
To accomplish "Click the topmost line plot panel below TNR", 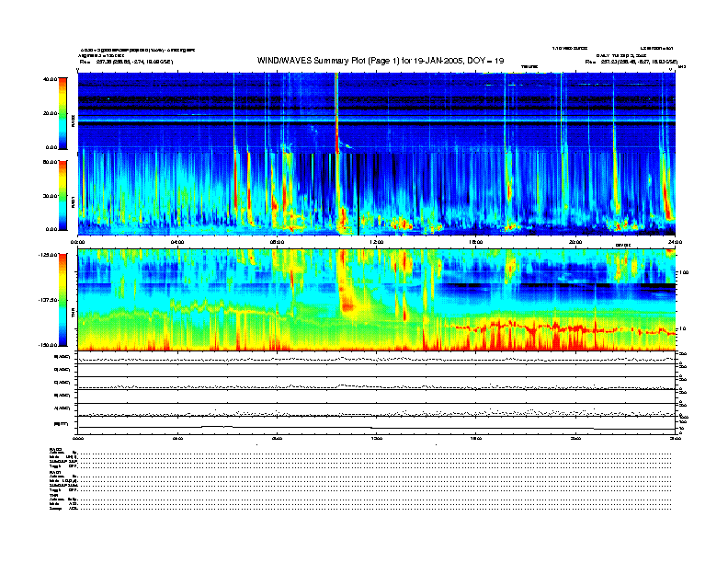I will click(x=377, y=358).
